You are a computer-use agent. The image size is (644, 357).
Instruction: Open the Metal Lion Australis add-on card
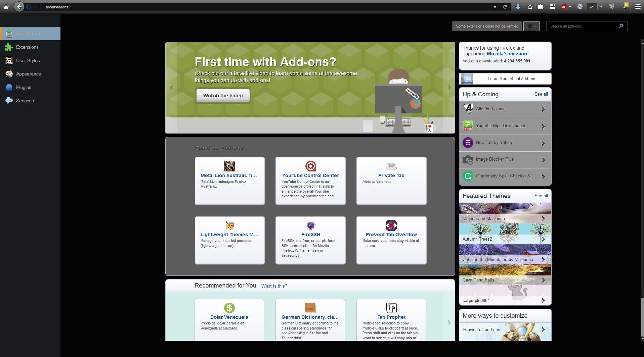(230, 181)
